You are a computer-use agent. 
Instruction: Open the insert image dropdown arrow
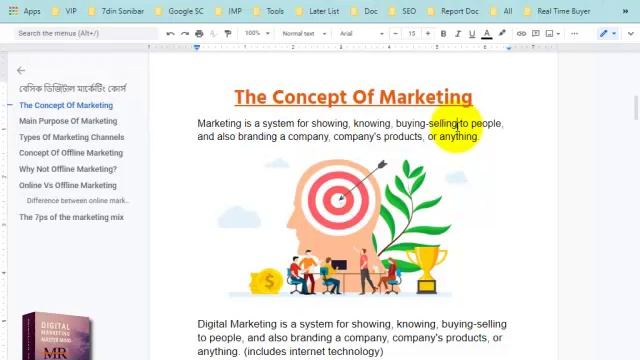click(x=558, y=34)
